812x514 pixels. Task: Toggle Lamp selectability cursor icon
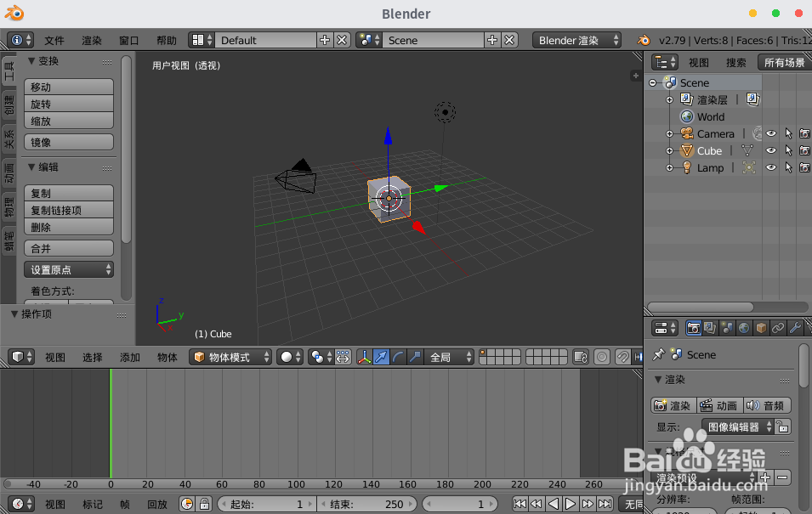coord(788,167)
